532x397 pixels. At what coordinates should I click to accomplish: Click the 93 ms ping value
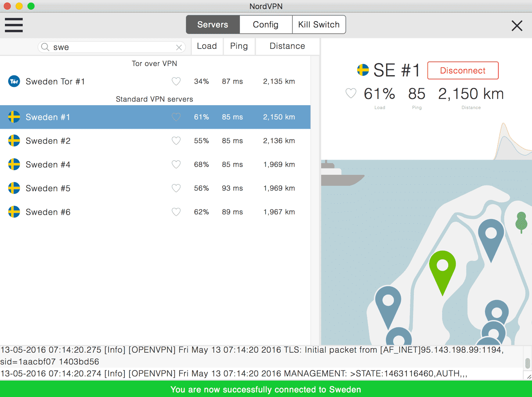232,188
